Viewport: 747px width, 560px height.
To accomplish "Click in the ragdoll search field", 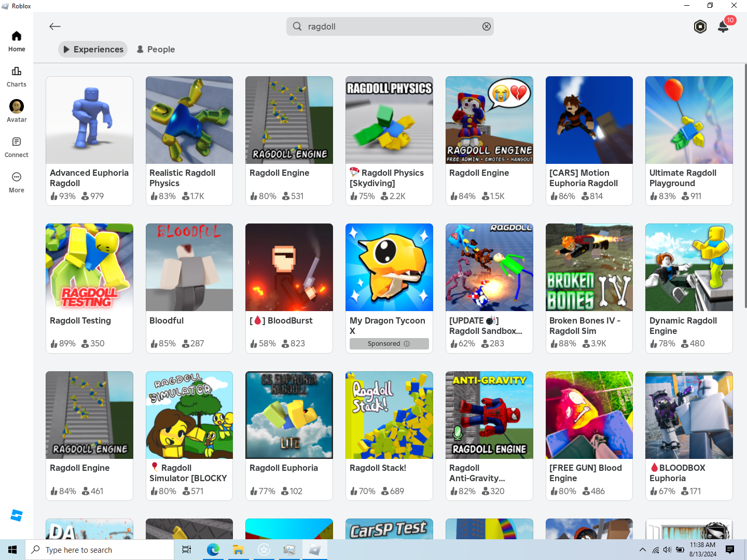I will (x=390, y=26).
